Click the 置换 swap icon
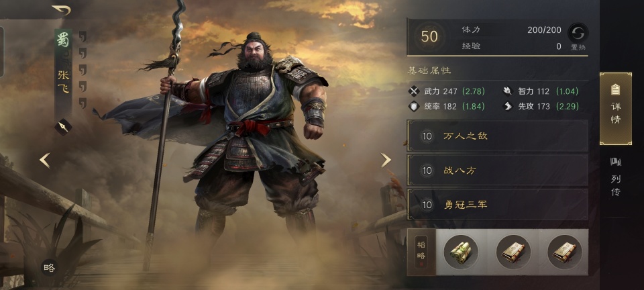 pyautogui.click(x=578, y=33)
